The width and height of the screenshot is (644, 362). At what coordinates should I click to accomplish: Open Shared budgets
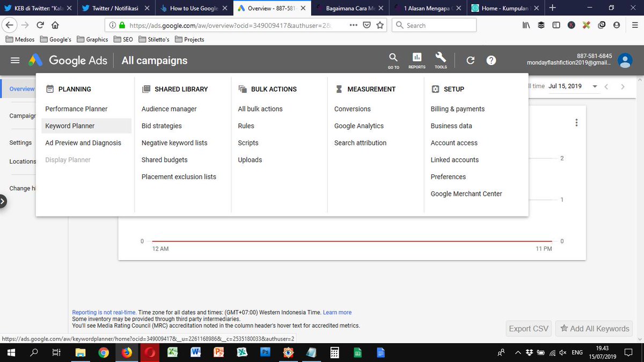pyautogui.click(x=164, y=160)
